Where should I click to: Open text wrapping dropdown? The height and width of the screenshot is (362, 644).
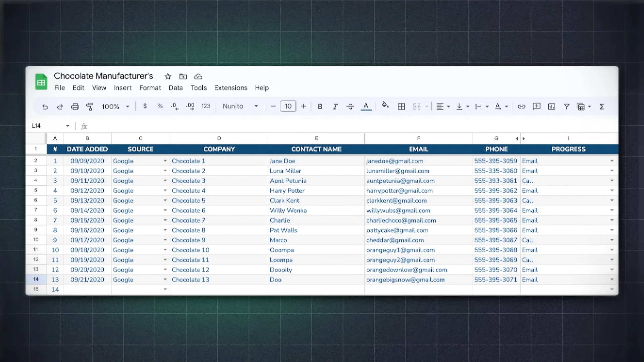coord(482,107)
